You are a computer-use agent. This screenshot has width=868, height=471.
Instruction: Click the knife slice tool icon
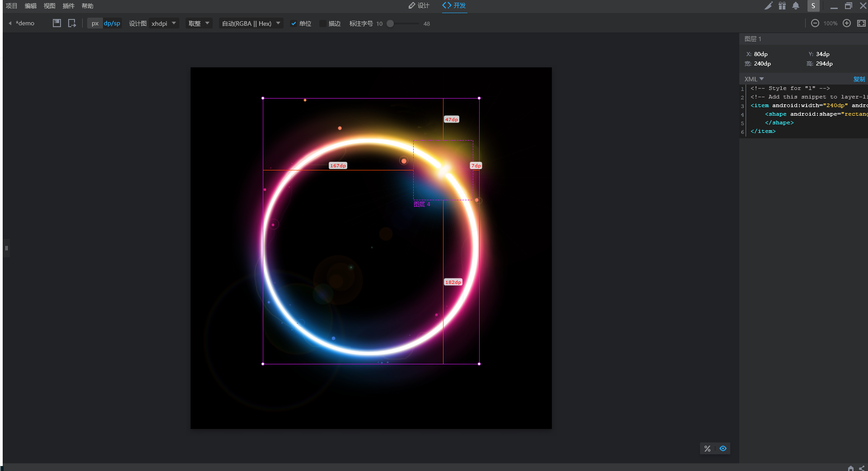pyautogui.click(x=769, y=6)
